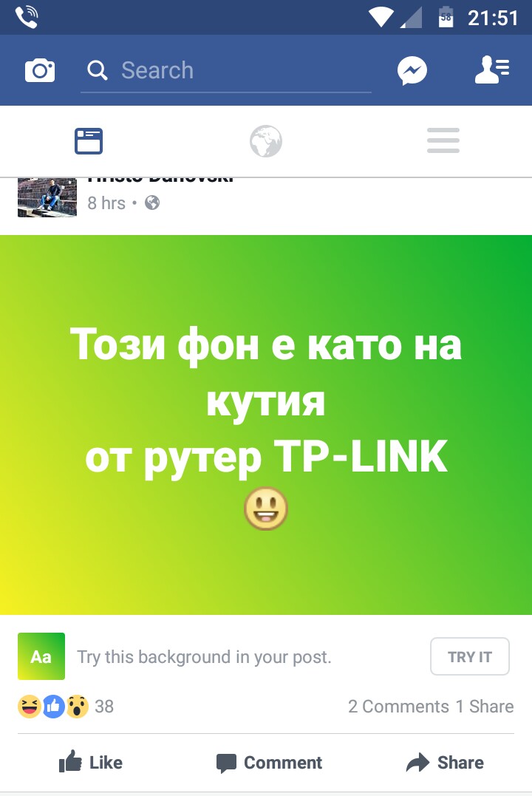Open the 1 Share link

click(x=485, y=706)
